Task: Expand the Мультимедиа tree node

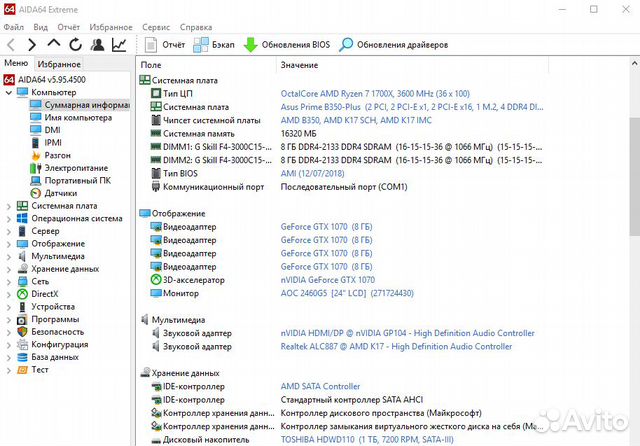Action: click(x=9, y=257)
